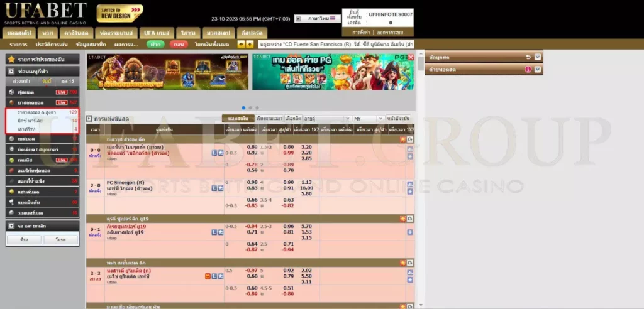
Task: Click the pink info icon in ถ่ายทอดสด panel
Action: click(x=527, y=69)
